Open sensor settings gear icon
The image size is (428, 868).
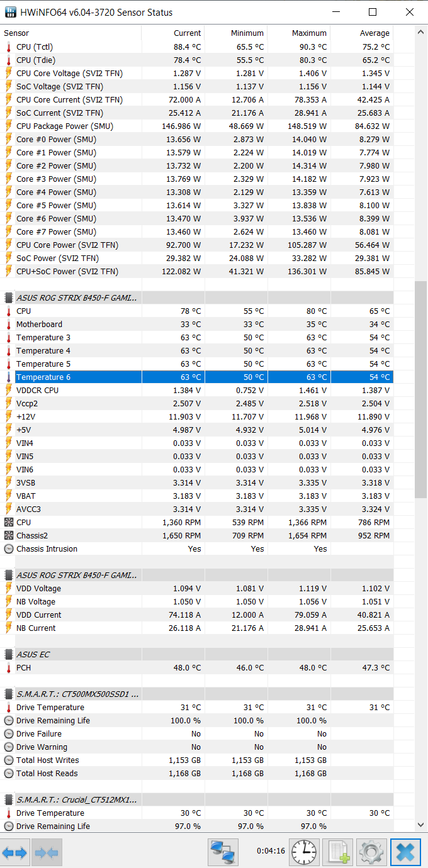(371, 853)
